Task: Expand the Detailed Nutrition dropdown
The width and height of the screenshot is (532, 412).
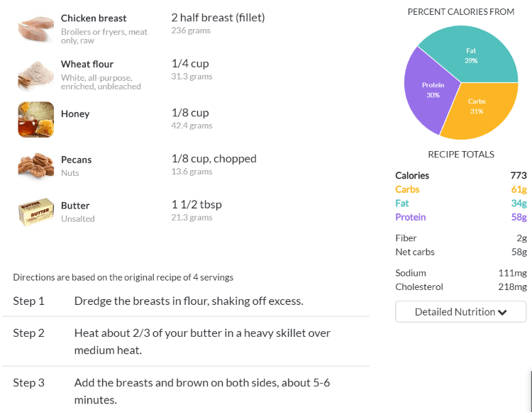Action: pos(461,311)
